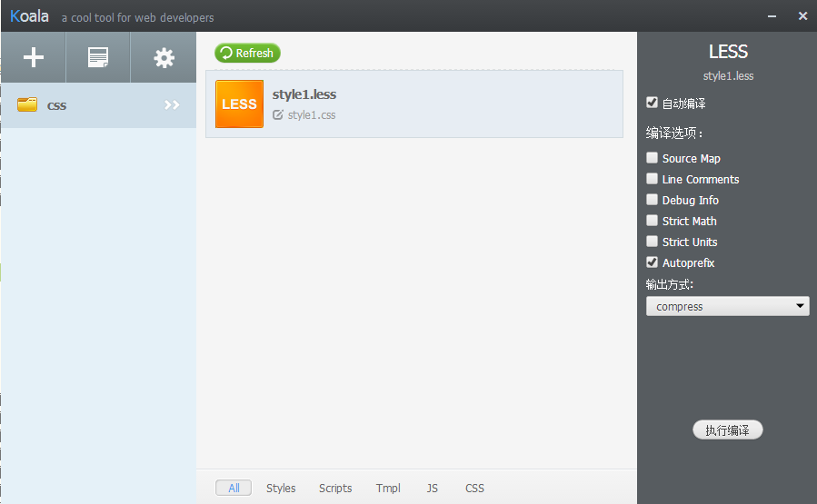The image size is (817, 504).
Task: Close the Koala window
Action: point(802,16)
